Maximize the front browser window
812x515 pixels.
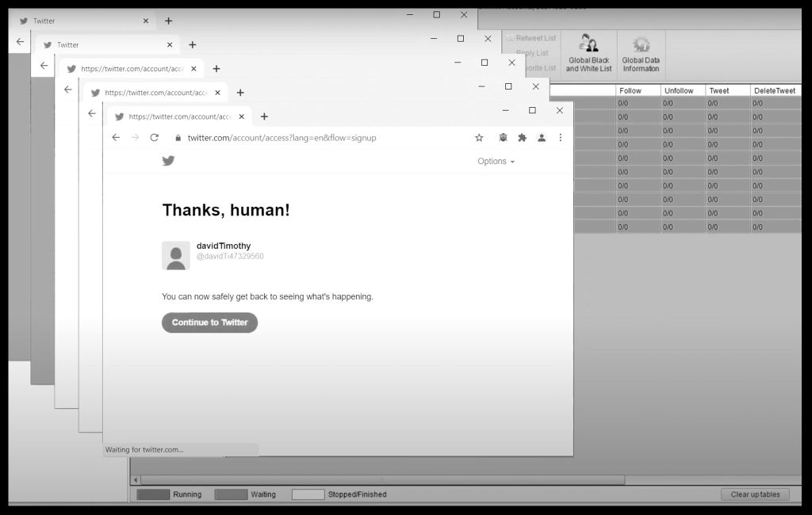[532, 110]
